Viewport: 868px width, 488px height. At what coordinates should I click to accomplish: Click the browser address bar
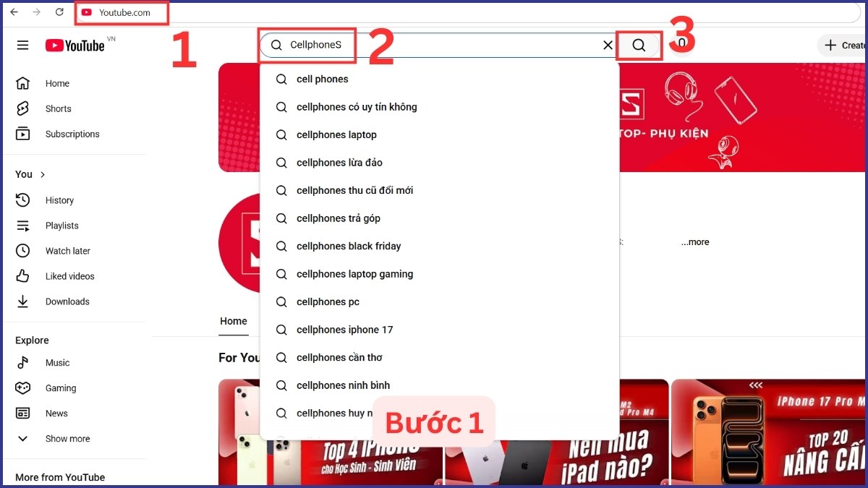point(122,12)
